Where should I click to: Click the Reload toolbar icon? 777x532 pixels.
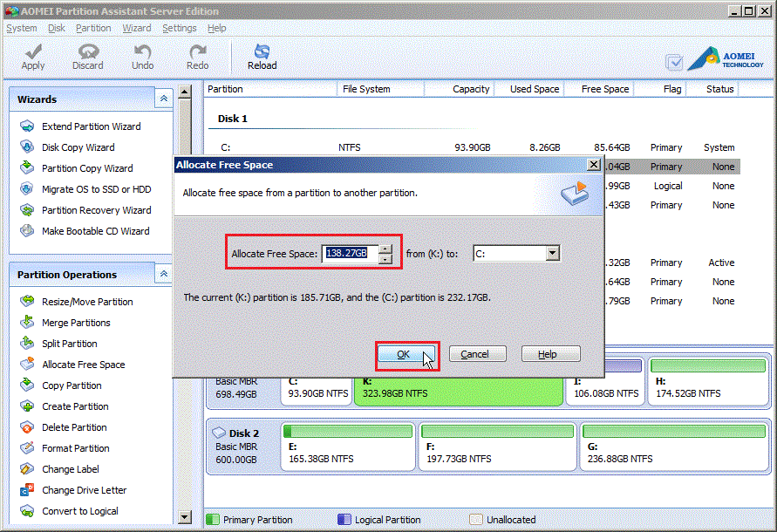click(x=262, y=57)
